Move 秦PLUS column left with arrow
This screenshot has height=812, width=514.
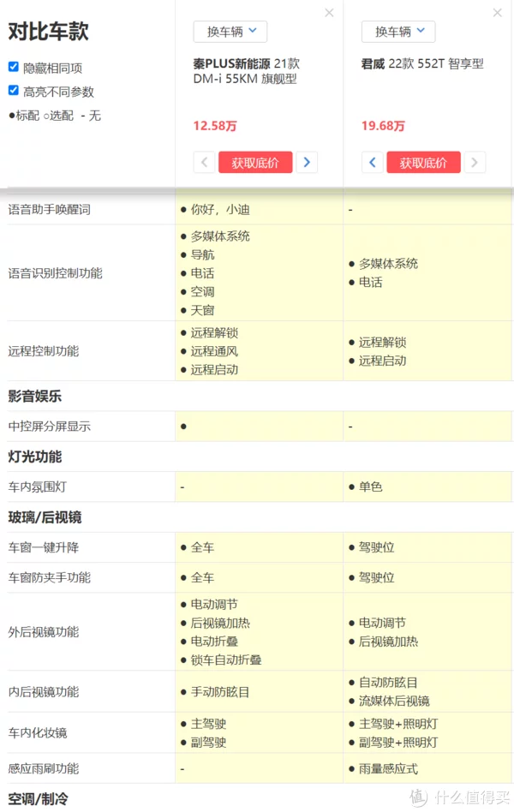[204, 163]
